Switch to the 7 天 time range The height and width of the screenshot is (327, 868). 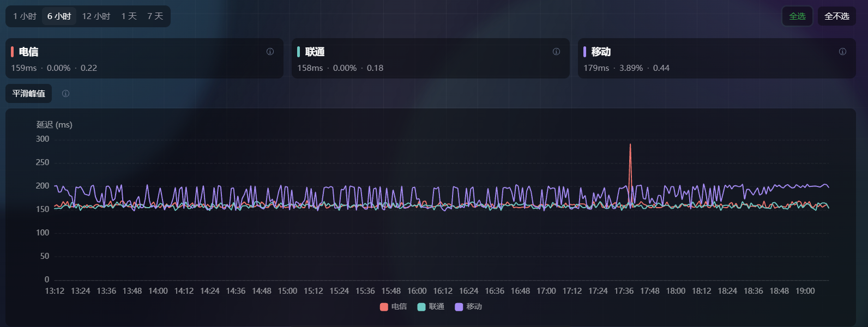(155, 16)
